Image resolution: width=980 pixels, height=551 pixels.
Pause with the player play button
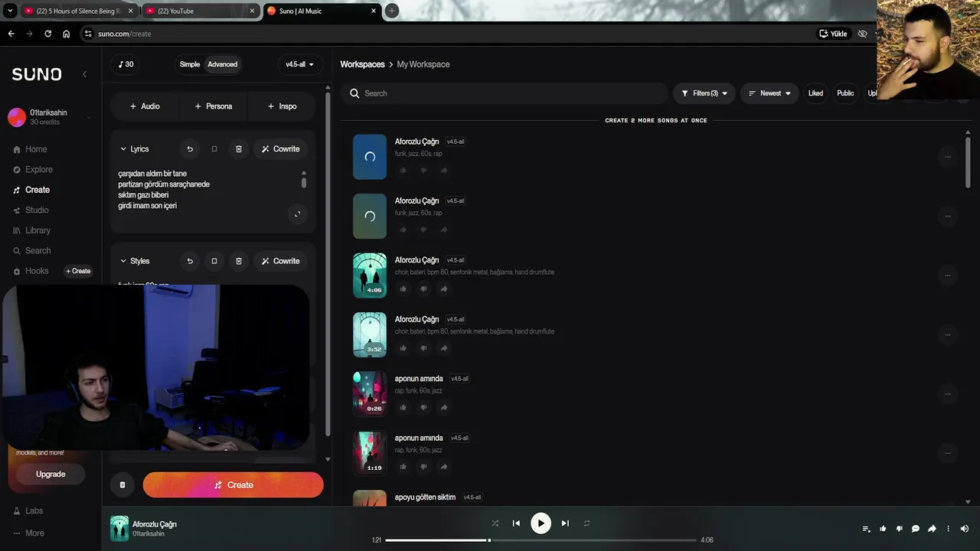coord(541,523)
